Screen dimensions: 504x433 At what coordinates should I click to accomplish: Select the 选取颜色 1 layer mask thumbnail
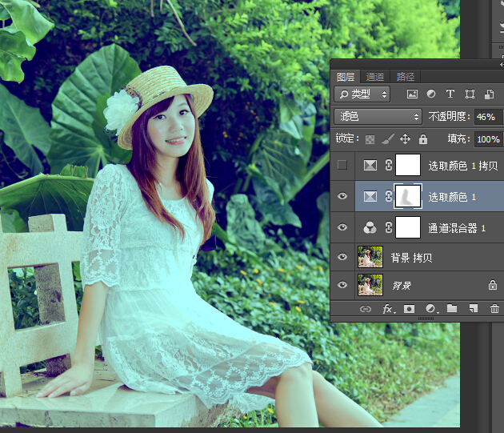coord(409,196)
